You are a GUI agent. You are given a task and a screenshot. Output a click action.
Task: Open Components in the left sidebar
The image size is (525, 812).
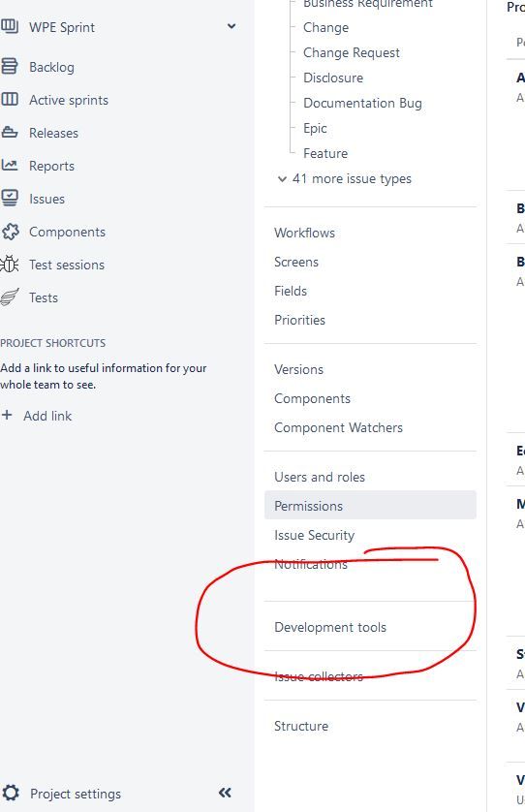(x=67, y=232)
